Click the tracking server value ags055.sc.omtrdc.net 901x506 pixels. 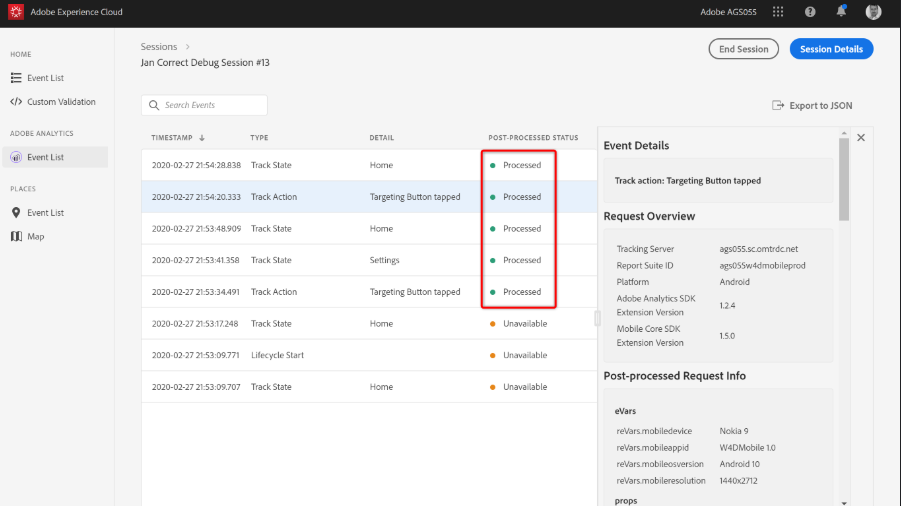point(758,249)
